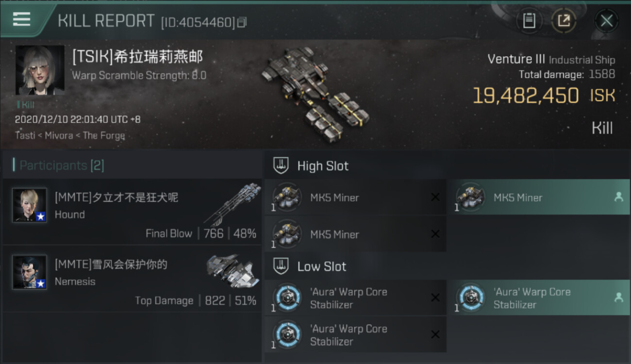Viewport: 631px width, 364px height.
Task: Click the victim name [TSIK]希拉瑞莉燕邮
Action: [x=137, y=57]
